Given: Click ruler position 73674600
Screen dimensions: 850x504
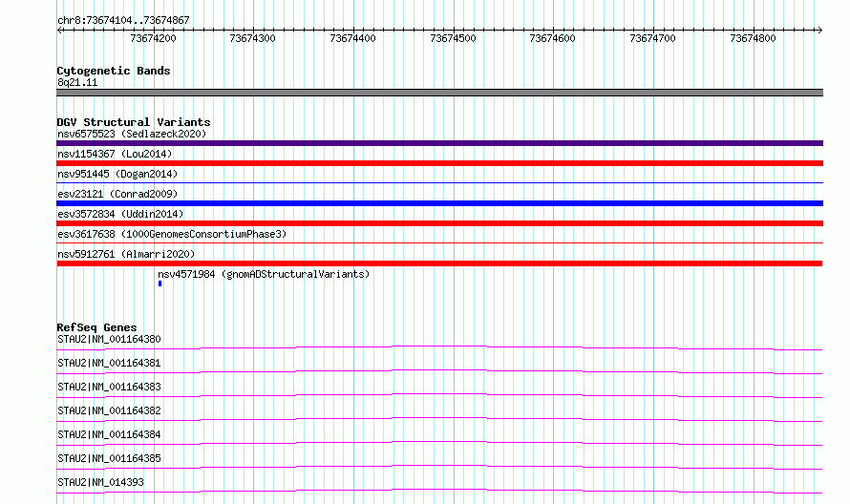Looking at the screenshot, I should (552, 38).
